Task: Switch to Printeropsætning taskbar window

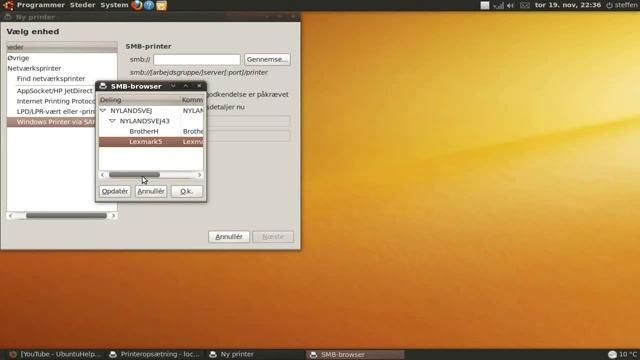Action: click(x=155, y=354)
